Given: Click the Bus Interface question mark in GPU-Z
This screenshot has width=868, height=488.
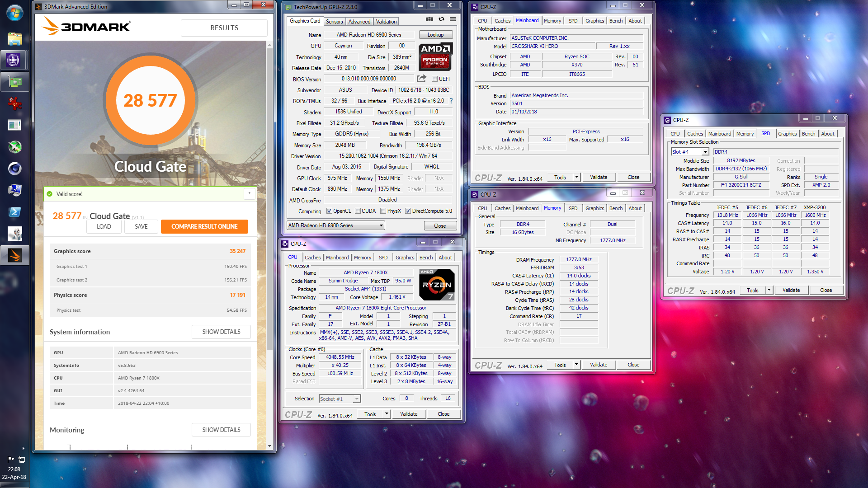Looking at the screenshot, I should (x=451, y=101).
